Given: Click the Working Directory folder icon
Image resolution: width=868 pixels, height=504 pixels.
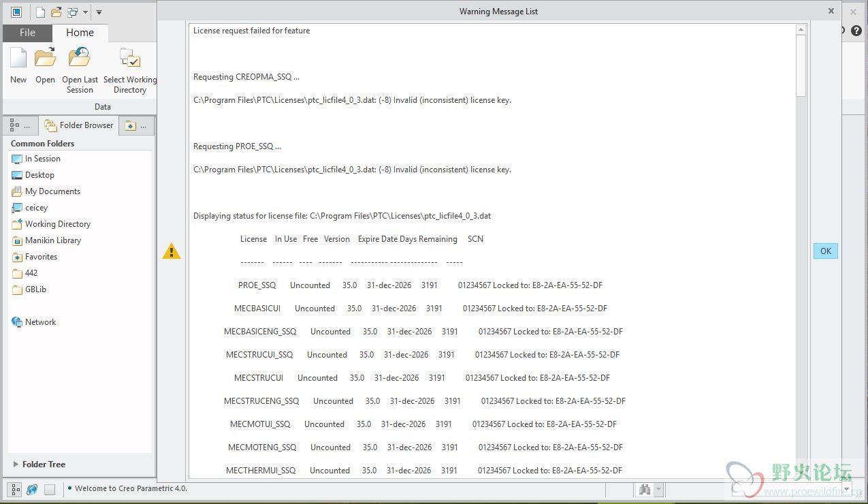Looking at the screenshot, I should tap(17, 224).
